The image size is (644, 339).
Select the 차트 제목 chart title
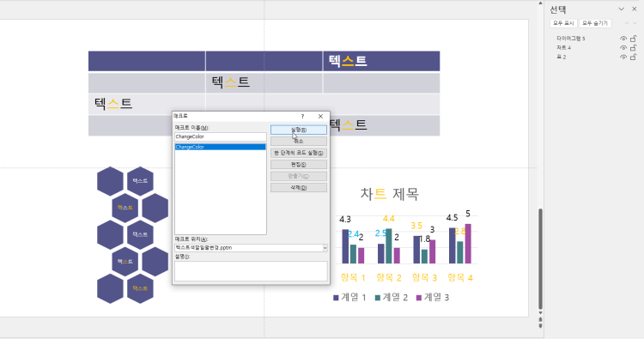click(389, 194)
